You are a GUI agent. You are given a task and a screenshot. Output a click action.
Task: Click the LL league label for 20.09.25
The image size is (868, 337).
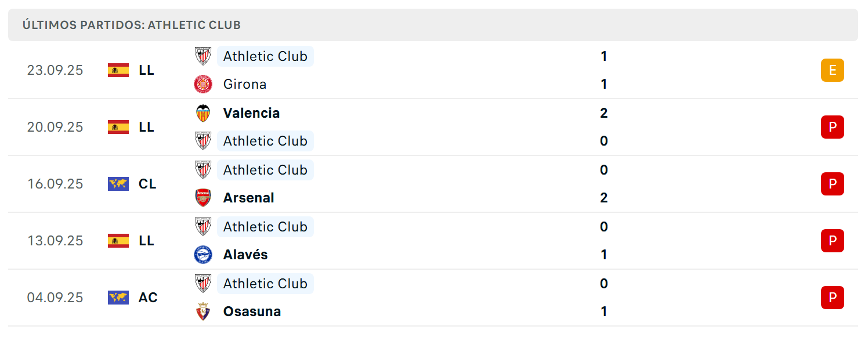tap(147, 127)
